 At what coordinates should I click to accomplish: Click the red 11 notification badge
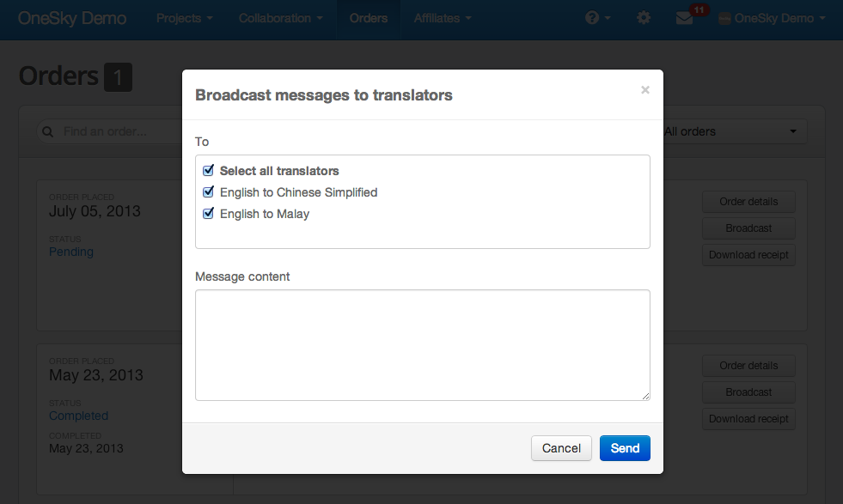click(699, 9)
